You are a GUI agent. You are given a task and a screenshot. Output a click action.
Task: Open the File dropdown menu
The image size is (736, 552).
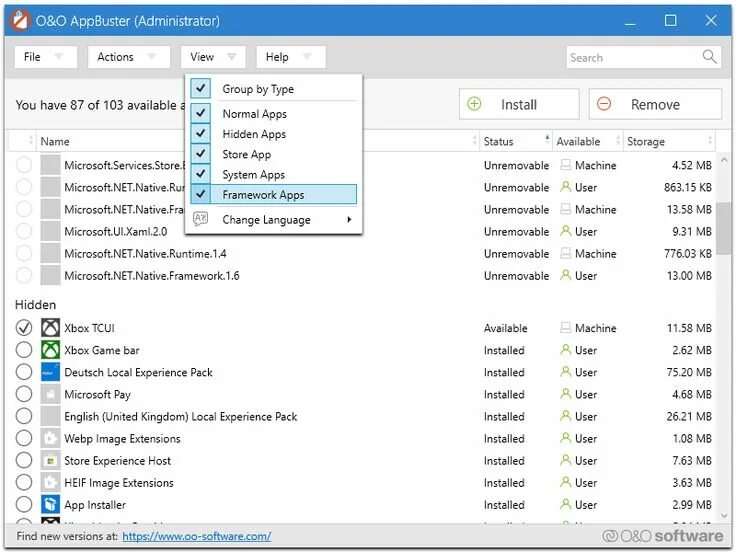(x=46, y=57)
